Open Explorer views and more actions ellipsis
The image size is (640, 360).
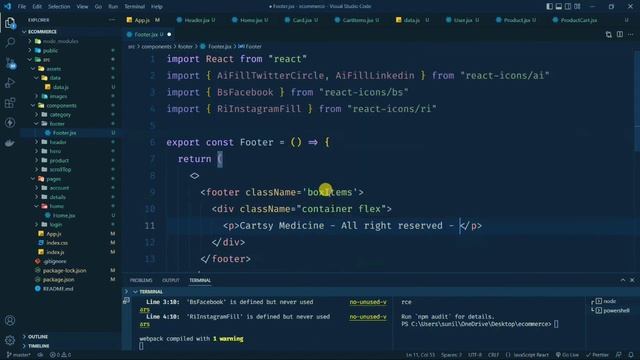pyautogui.click(x=111, y=20)
